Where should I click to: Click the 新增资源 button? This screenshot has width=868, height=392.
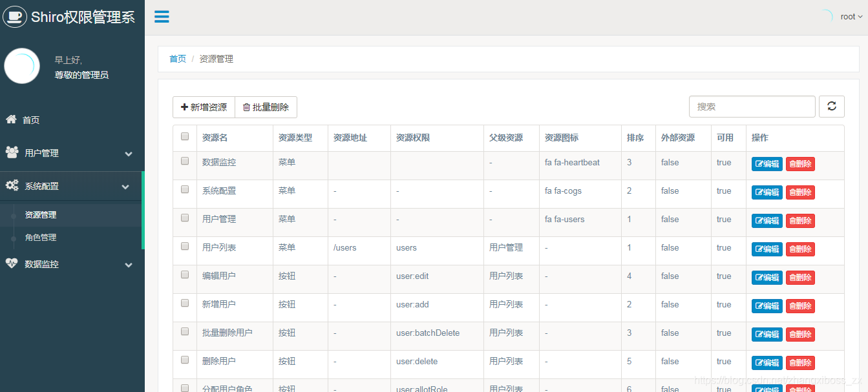[x=204, y=107]
